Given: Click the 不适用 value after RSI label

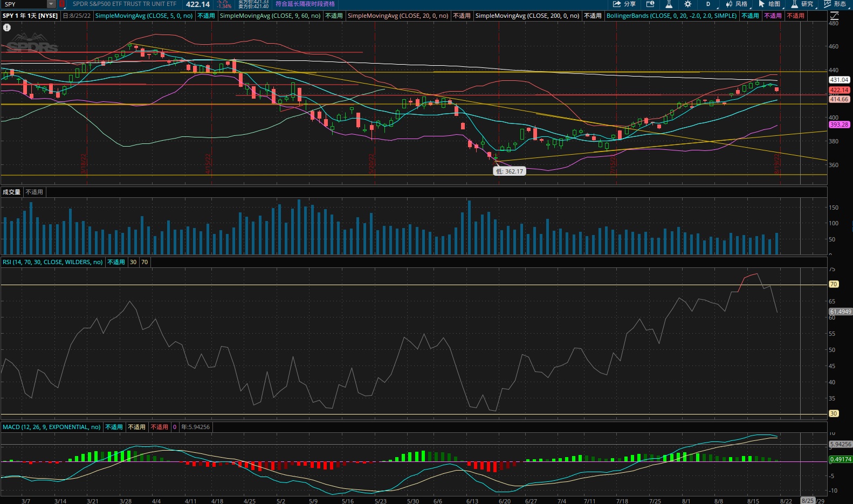Looking at the screenshot, I should 116,262.
